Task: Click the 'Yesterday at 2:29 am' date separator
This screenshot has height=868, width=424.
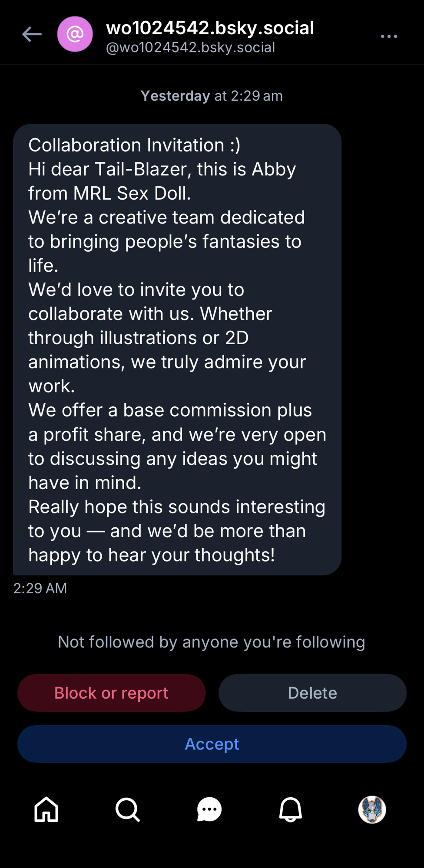Action: [x=212, y=96]
